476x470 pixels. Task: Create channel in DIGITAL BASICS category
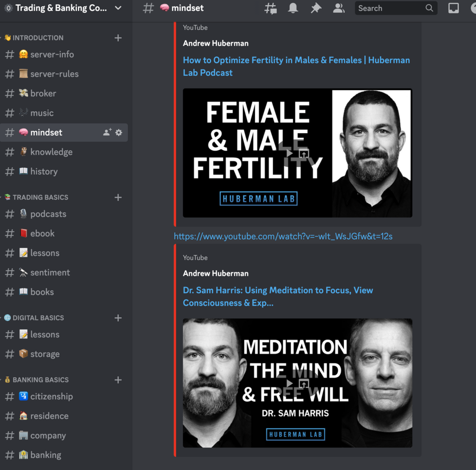tap(118, 318)
